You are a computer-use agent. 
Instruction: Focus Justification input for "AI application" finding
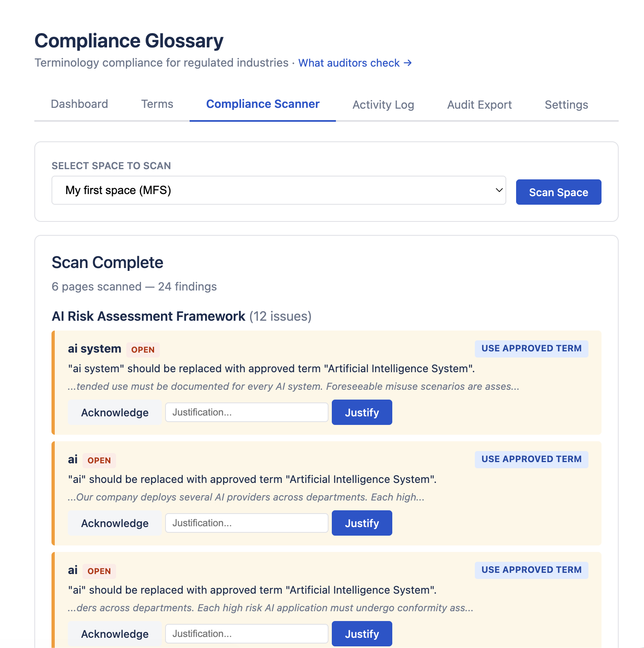point(246,634)
